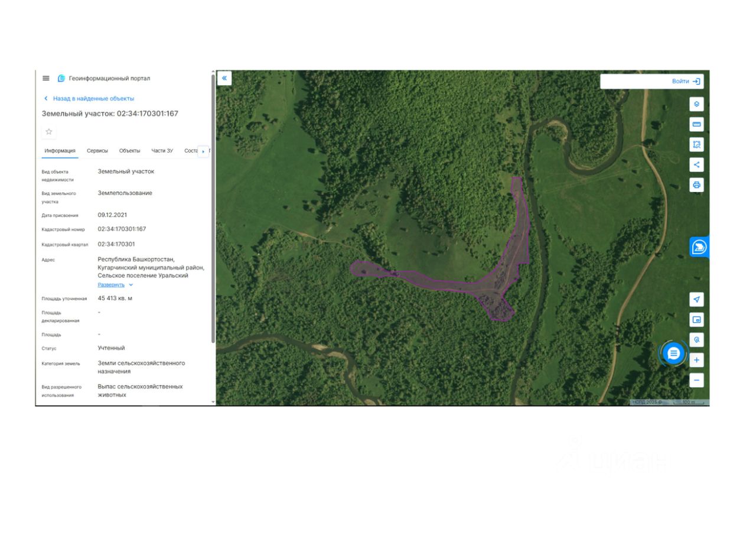Viewport: 756px width, 535px height.
Task: Click the info panel vertical scrollbar
Action: pyautogui.click(x=213, y=207)
